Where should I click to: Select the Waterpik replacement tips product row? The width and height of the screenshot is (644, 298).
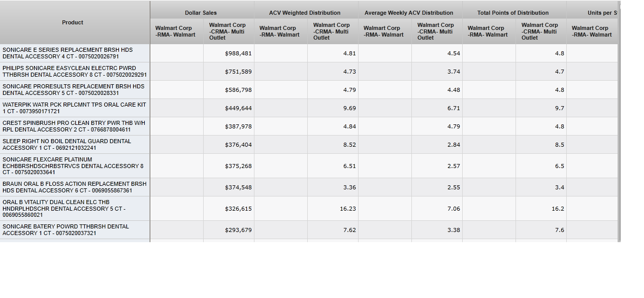[x=74, y=108]
